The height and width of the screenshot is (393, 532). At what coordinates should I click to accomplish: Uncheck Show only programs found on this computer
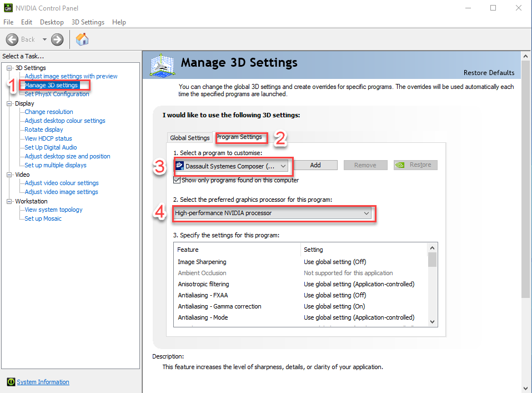click(x=177, y=180)
